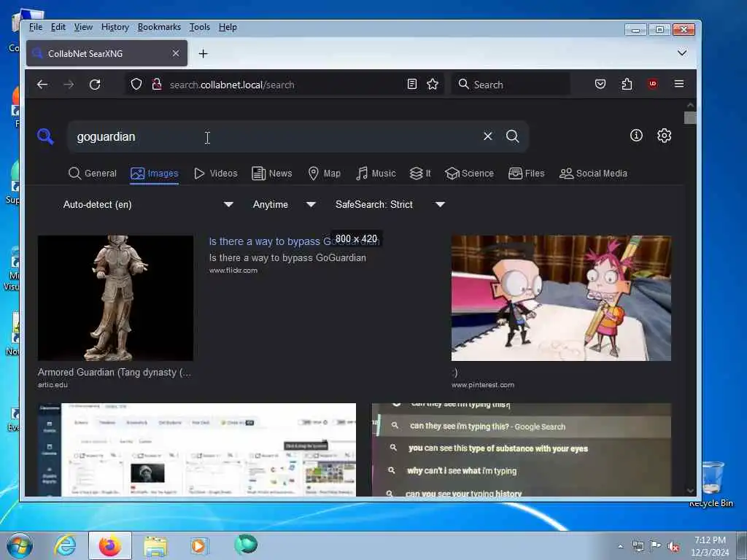Screen dimensions: 747x560
Task: Open the cartoon characters image thumbnail
Action: tap(561, 297)
